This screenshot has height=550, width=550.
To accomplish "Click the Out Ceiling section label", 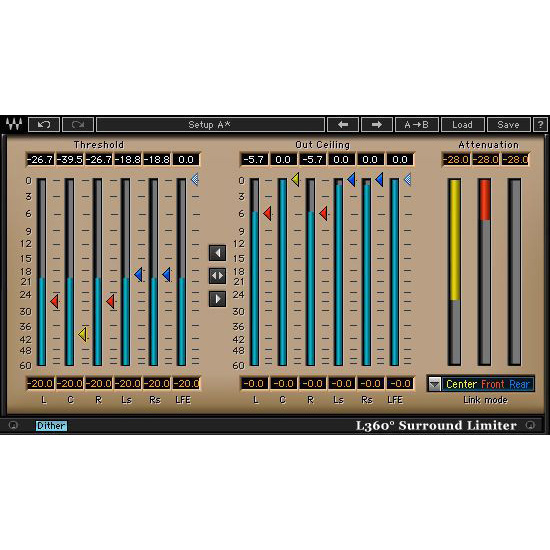I will pos(322,145).
